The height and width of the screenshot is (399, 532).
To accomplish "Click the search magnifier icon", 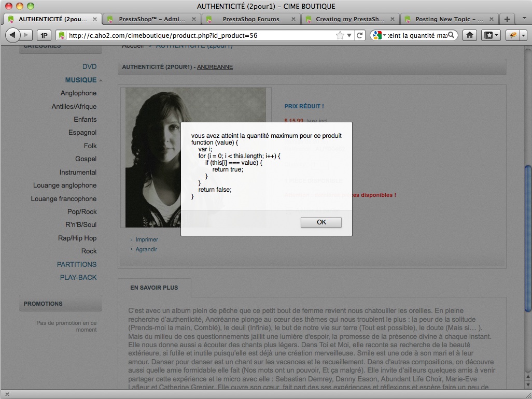I will 451,35.
